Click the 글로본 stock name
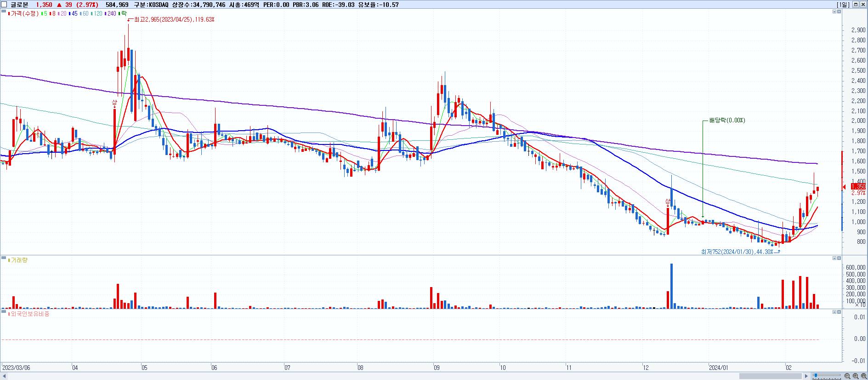The width and height of the screenshot is (868, 380). pos(19,5)
